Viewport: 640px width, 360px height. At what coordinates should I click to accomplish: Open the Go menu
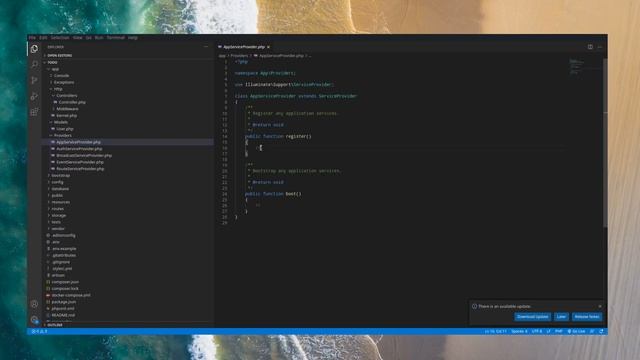(89, 38)
